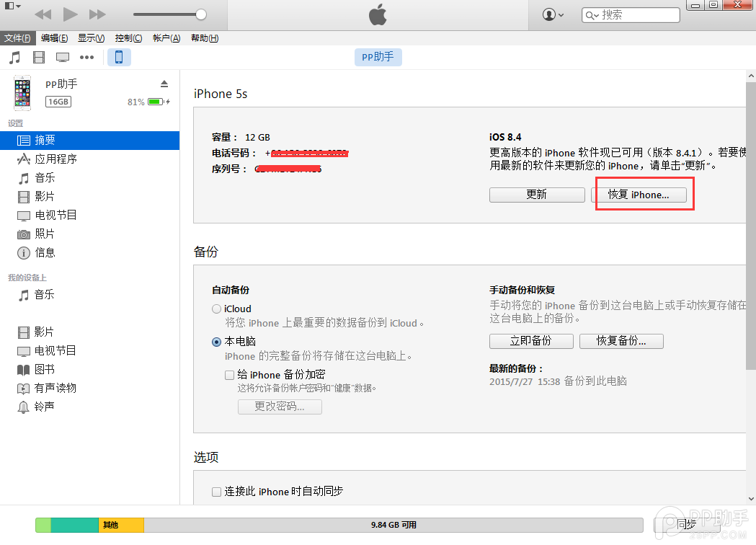This screenshot has width=756, height=545.
Task: Click the 恢复 iPhone... button
Action: pyautogui.click(x=639, y=195)
